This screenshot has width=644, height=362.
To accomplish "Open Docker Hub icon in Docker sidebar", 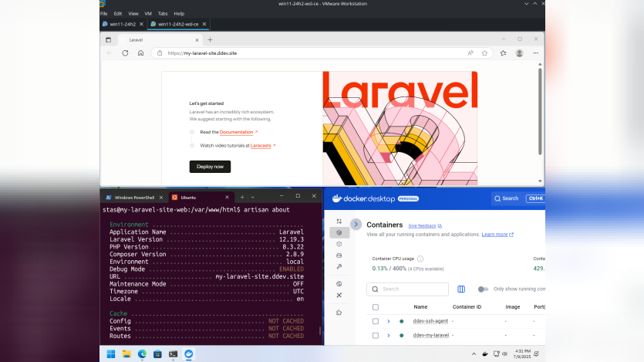I will click(x=339, y=284).
